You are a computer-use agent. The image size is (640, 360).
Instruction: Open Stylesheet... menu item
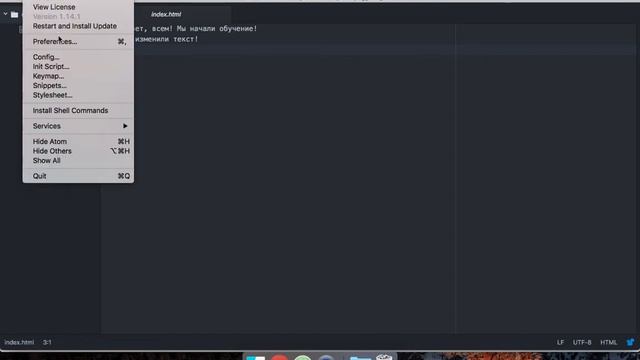click(78, 95)
